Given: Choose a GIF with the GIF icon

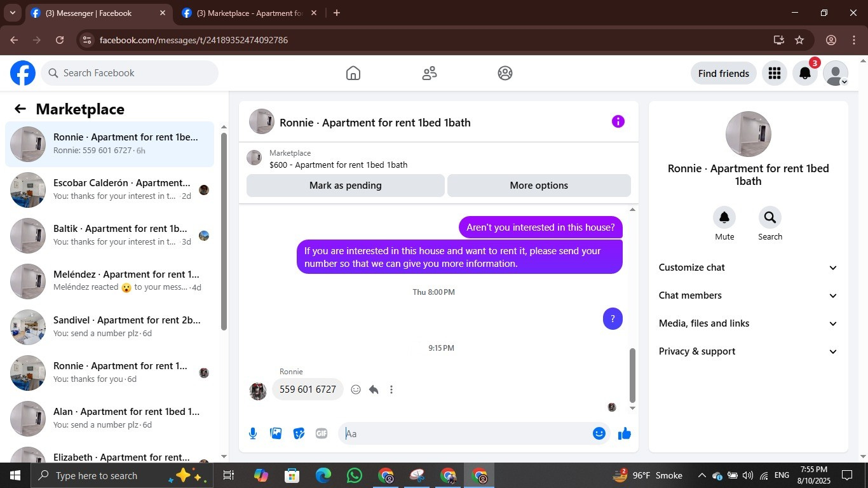Looking at the screenshot, I should coord(322,433).
